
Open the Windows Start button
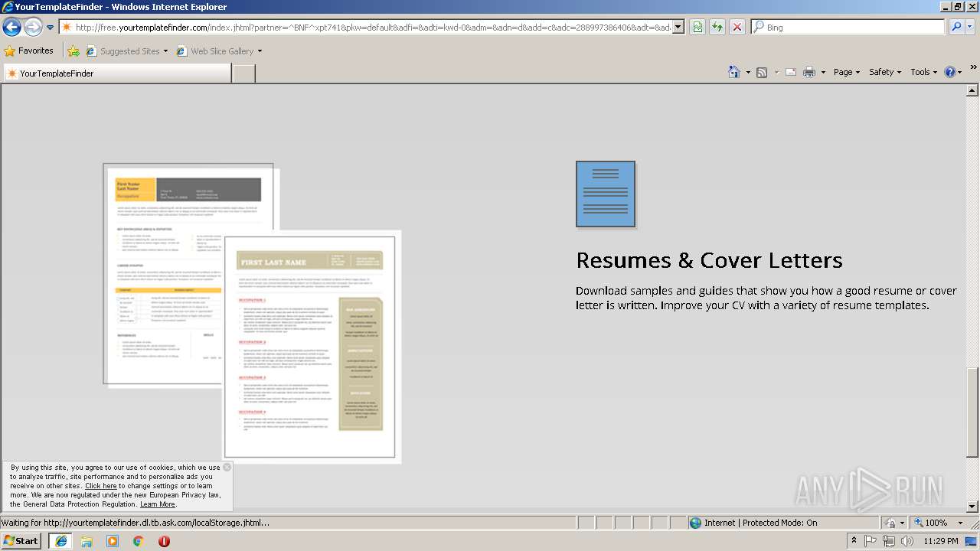[x=21, y=541]
